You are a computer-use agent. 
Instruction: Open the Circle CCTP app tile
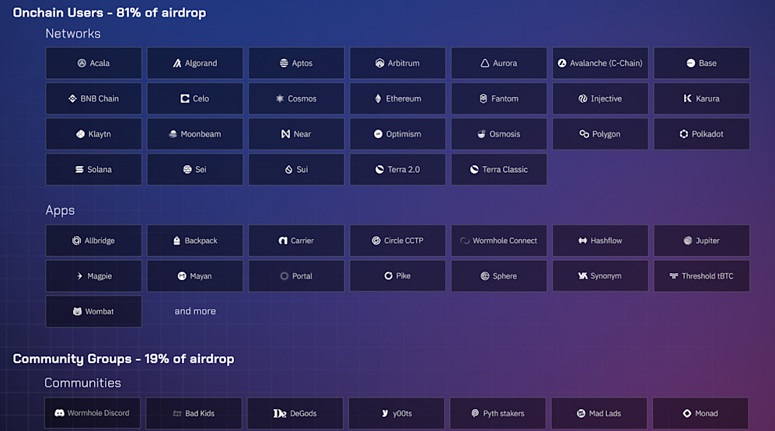coord(397,241)
